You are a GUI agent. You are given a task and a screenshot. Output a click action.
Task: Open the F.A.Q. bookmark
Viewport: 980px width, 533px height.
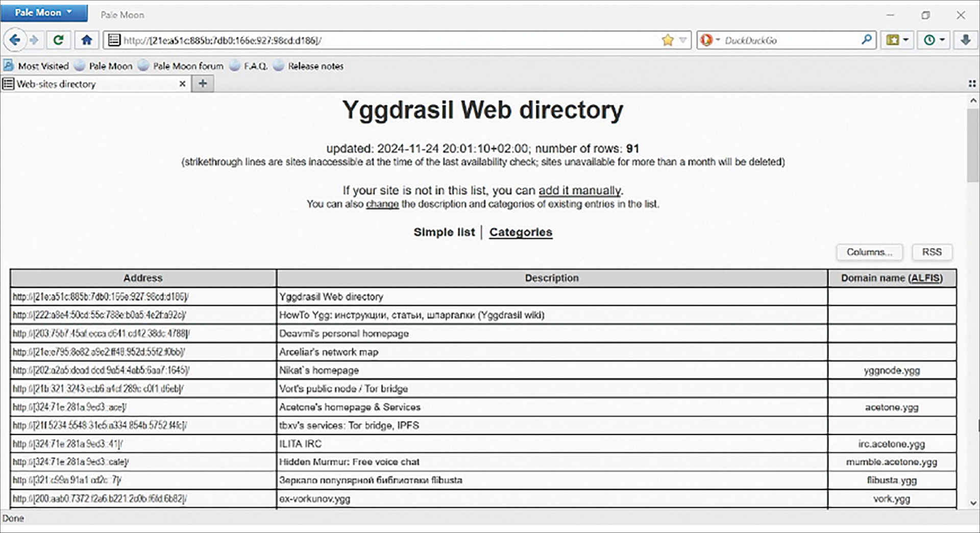[x=249, y=66]
